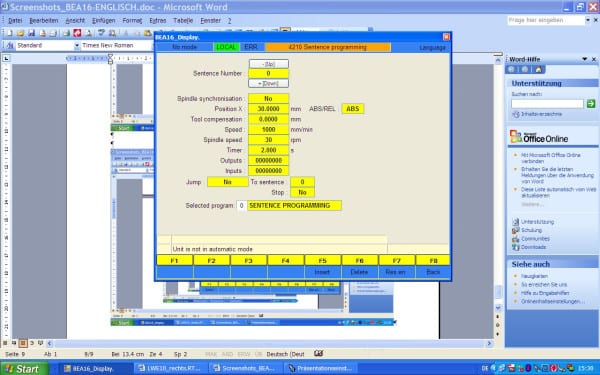Click the ERR indicator in BEA16 display
The width and height of the screenshot is (600, 375).
tap(251, 47)
